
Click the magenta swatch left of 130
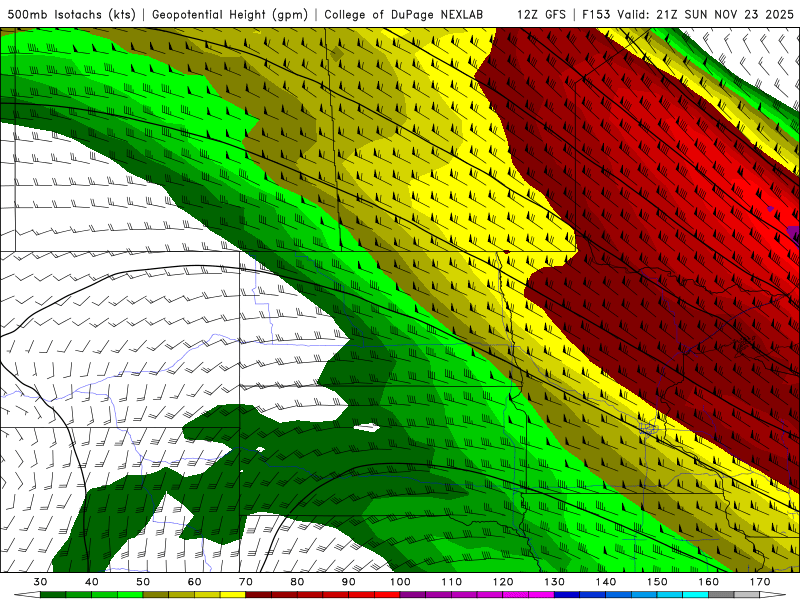[541, 595]
